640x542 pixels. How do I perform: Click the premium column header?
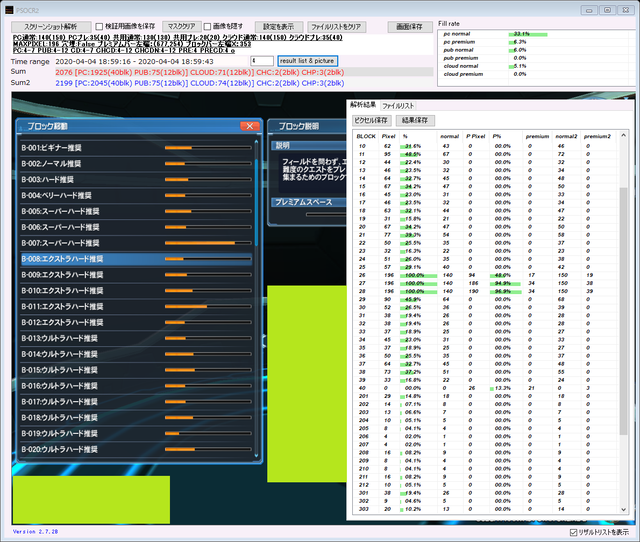[x=537, y=136]
